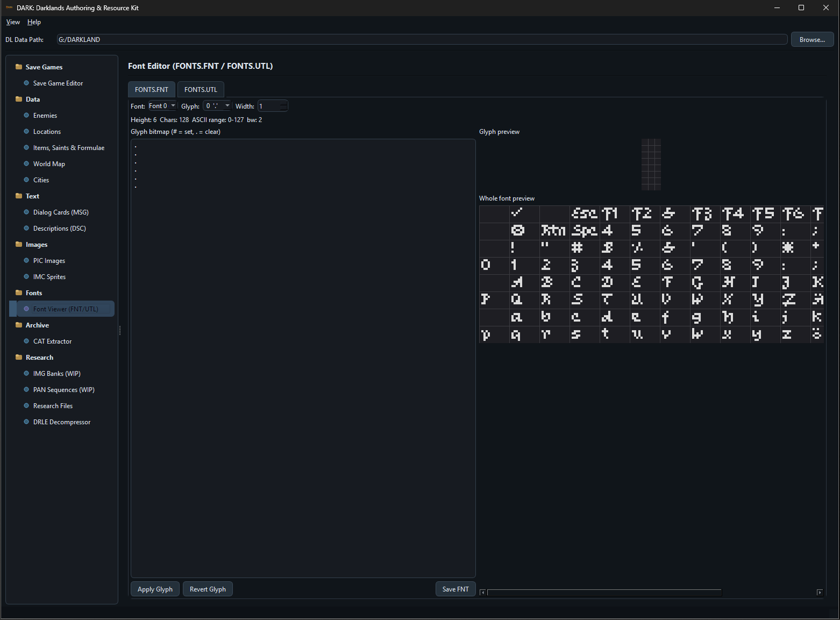Screen dimensions: 840x620
Task: Maximize the DARK application window
Action: tap(801, 8)
